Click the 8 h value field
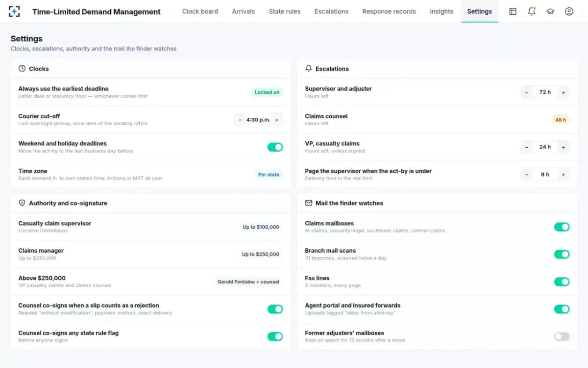The image size is (588, 368). (x=545, y=175)
